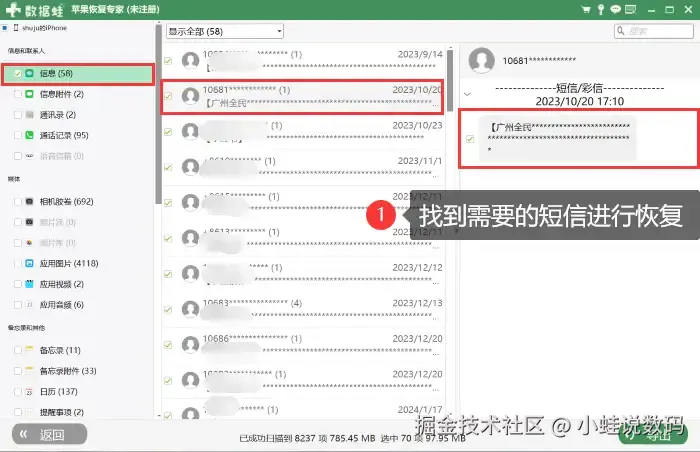Screen dimensions: 700x452
Task: Tick the 通讯录 (2) checkbox
Action: pyautogui.click(x=18, y=115)
